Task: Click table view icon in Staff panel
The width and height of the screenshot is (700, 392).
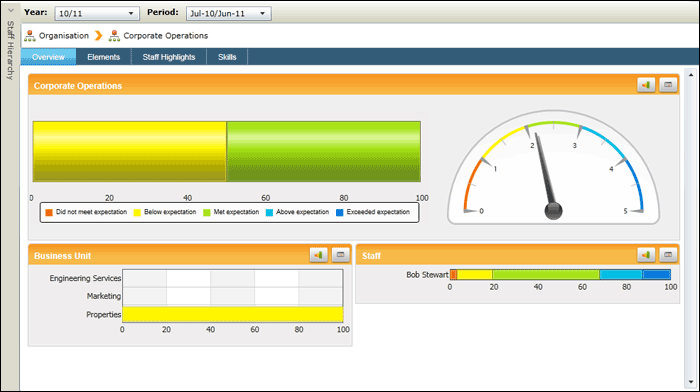Action: tap(668, 255)
